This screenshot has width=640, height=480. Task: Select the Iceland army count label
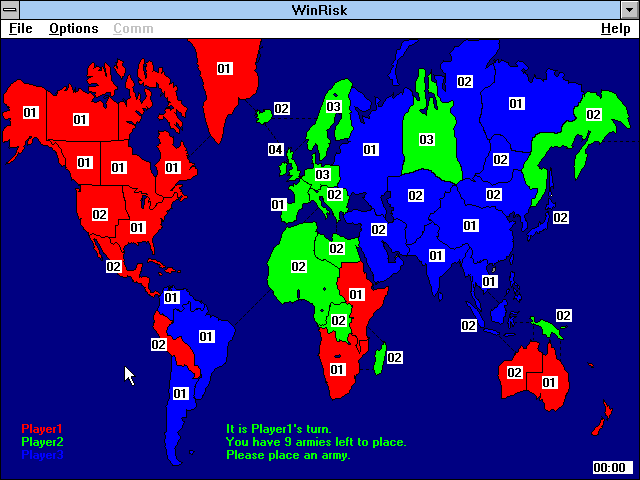point(282,109)
